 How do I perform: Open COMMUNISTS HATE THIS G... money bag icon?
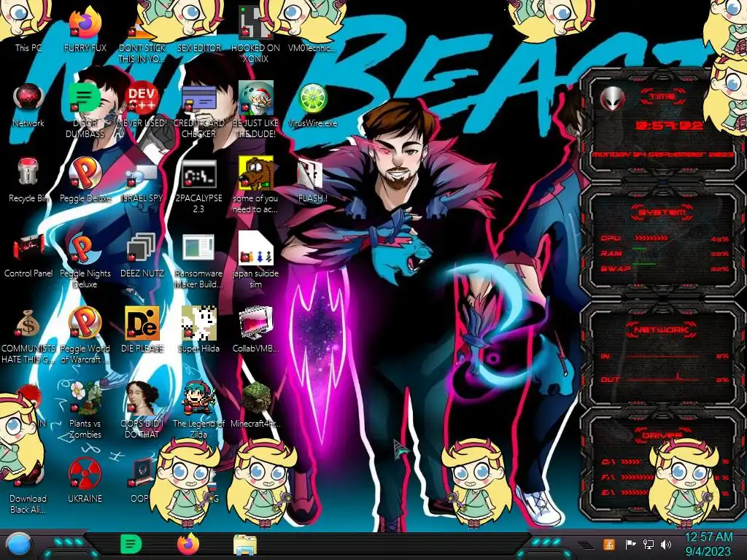coord(28,335)
